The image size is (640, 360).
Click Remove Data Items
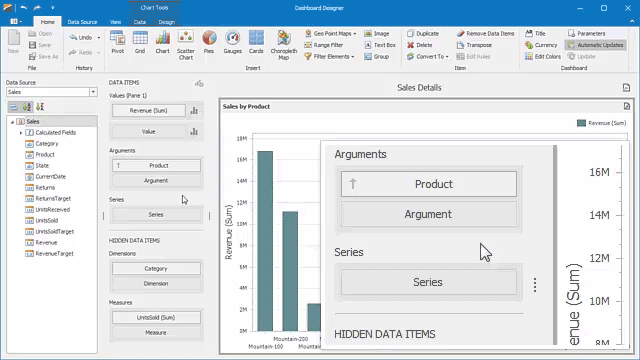[485, 33]
